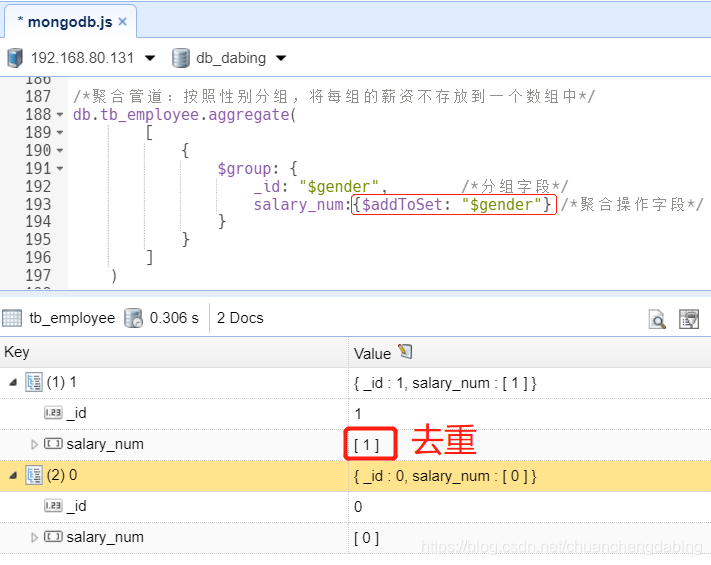Open the find in results magnifier icon
The image size is (711, 565).
pos(657,319)
